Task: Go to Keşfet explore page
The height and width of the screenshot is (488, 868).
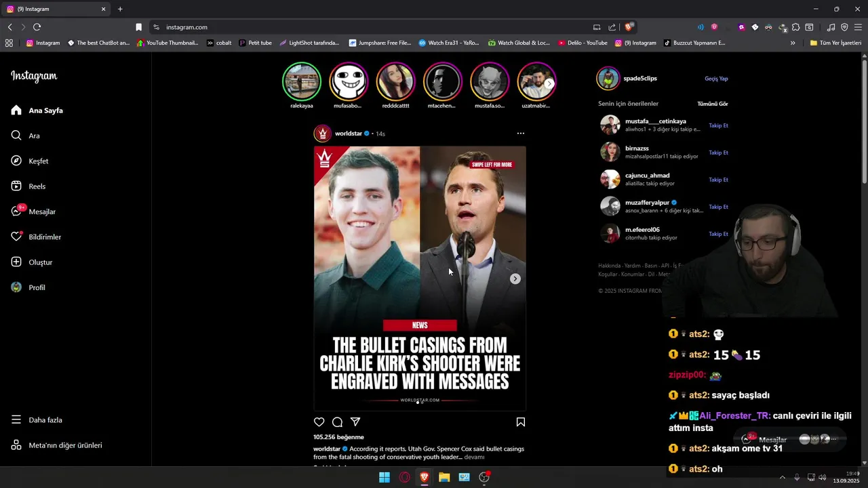Action: [x=29, y=161]
